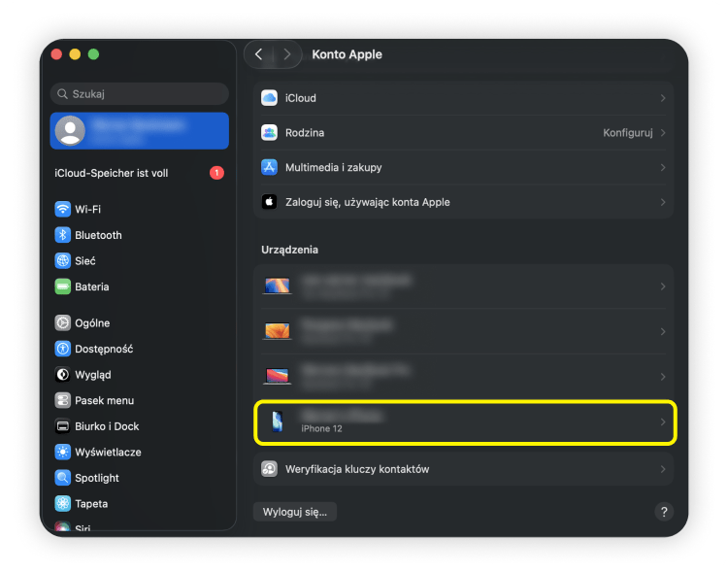
Task: Open the Sieć globe icon
Action: click(x=63, y=260)
